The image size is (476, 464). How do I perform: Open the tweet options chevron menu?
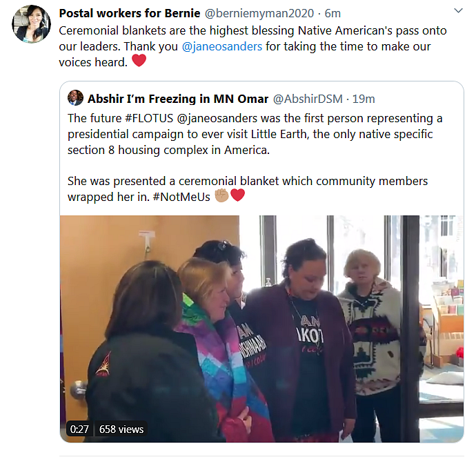[x=458, y=10]
